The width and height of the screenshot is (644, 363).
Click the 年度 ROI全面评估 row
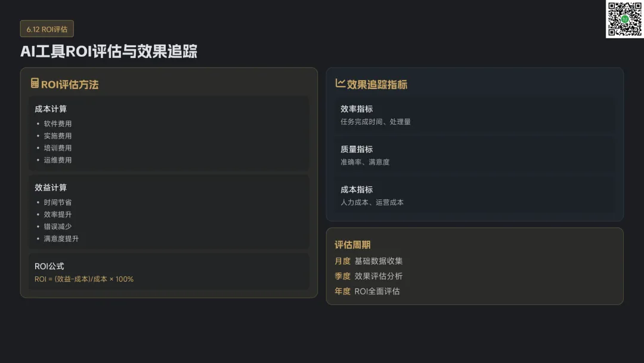[367, 291]
